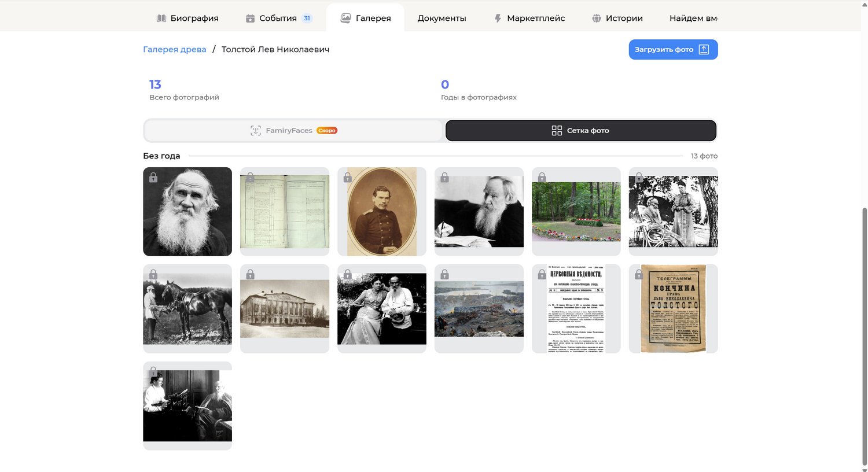The height and width of the screenshot is (472, 868).
Task: Click the lock icon on the military uniform portrait
Action: tap(348, 178)
